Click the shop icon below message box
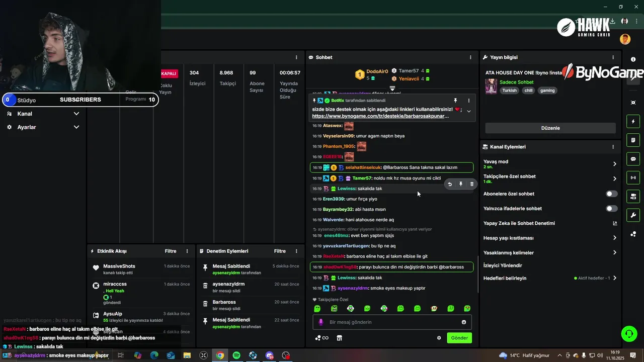The width and height of the screenshot is (644, 362). 340,338
